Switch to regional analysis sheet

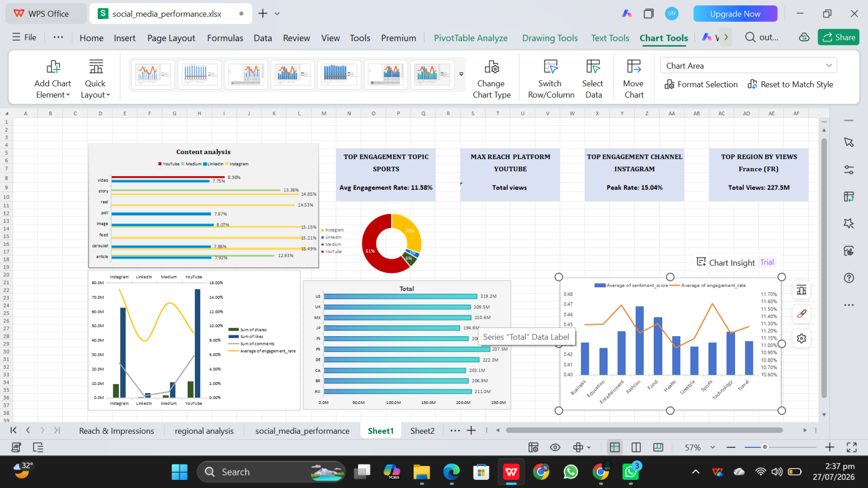pos(204,431)
